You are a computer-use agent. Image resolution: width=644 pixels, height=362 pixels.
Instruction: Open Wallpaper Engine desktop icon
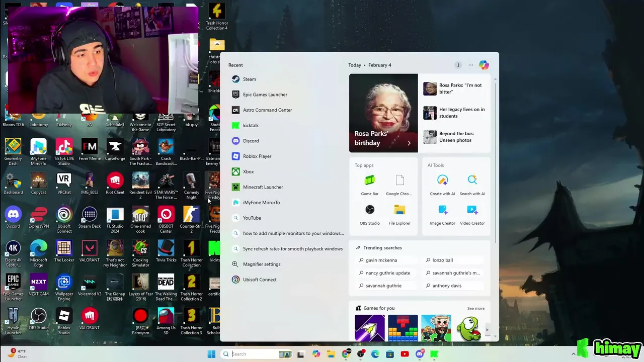[64, 288]
